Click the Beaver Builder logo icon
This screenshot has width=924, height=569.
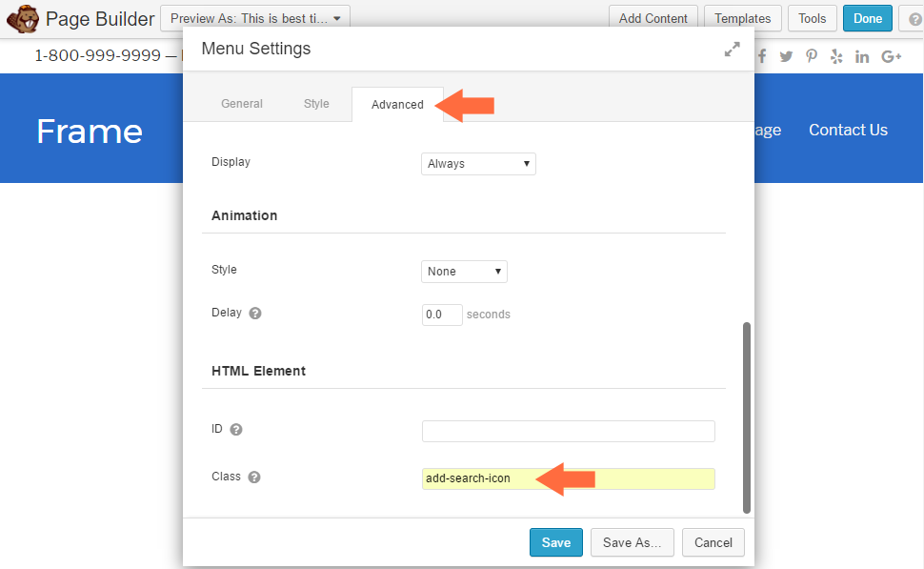tap(22, 19)
